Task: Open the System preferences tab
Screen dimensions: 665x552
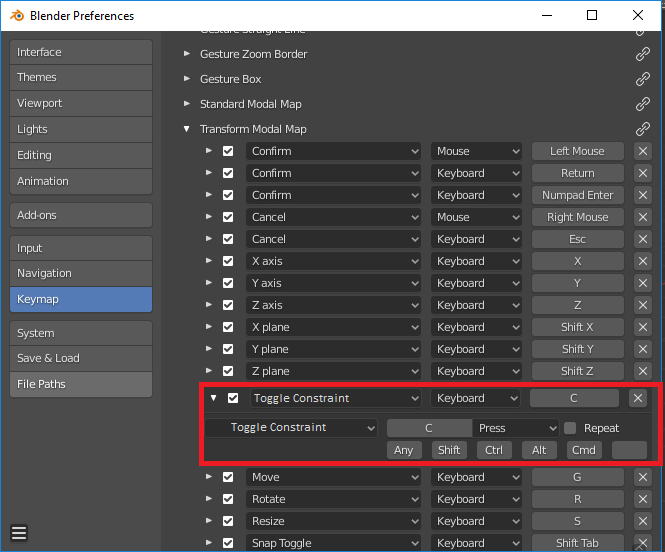Action: point(81,333)
